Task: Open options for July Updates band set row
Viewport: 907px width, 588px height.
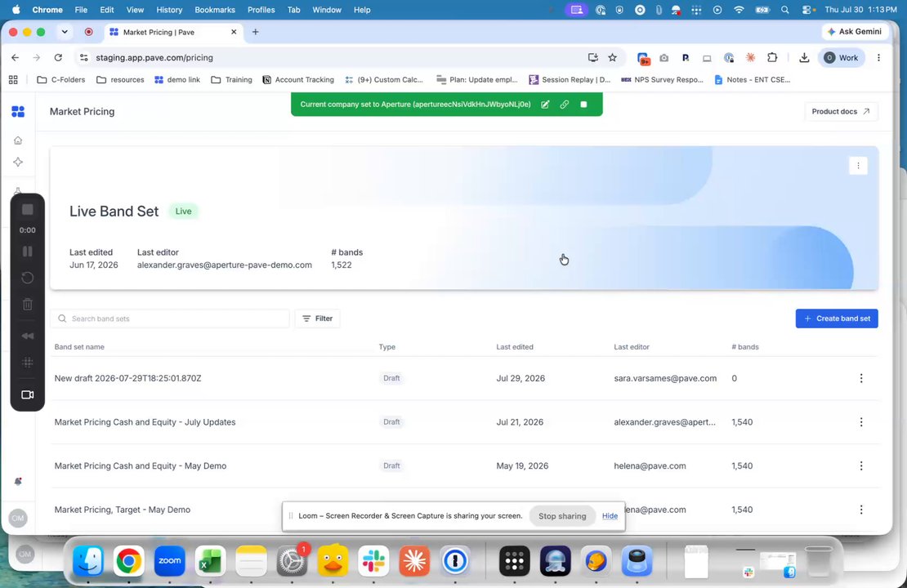Action: point(861,422)
